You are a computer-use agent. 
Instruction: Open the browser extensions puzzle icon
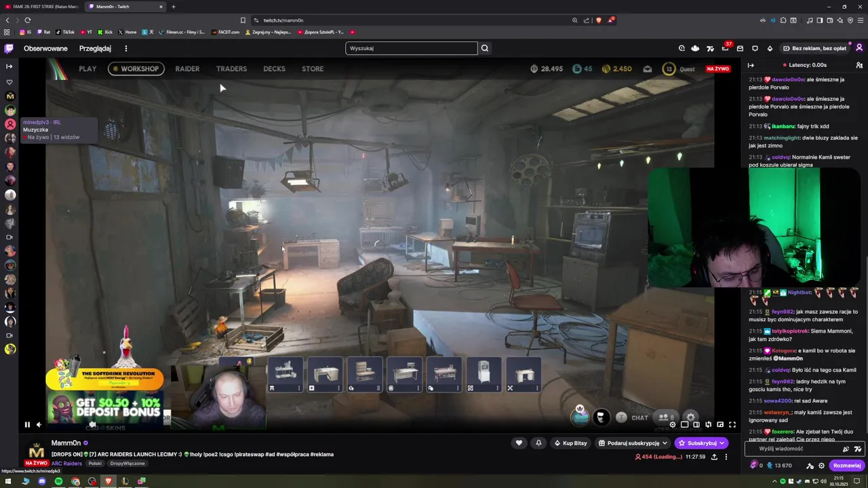coord(783,20)
